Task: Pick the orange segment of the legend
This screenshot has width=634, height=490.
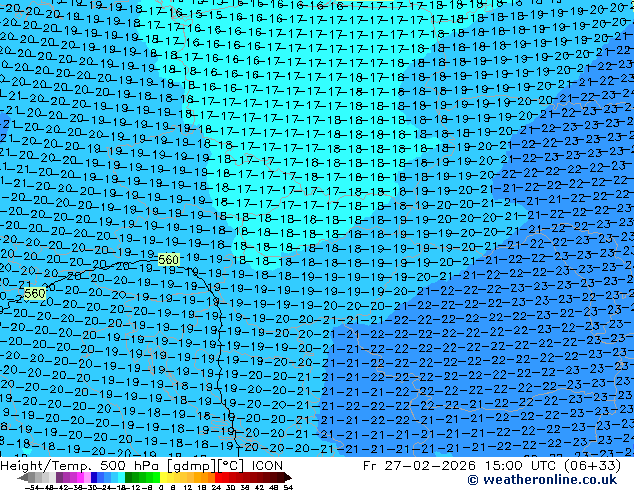Action: coord(205,478)
